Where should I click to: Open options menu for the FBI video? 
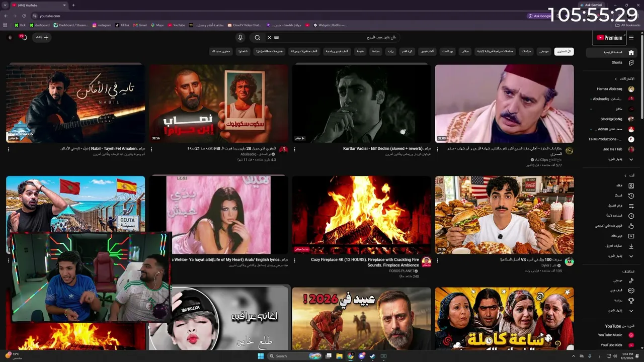151,149
